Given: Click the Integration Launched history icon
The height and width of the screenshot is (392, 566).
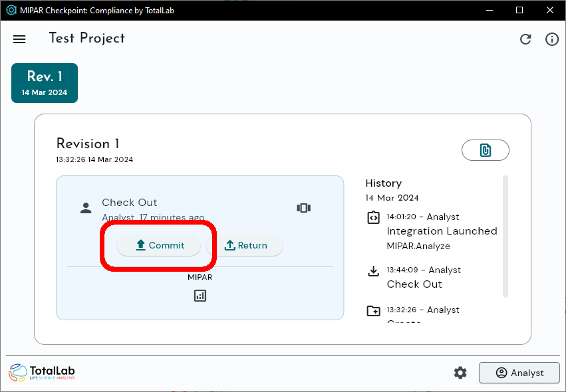Looking at the screenshot, I should click(373, 217).
